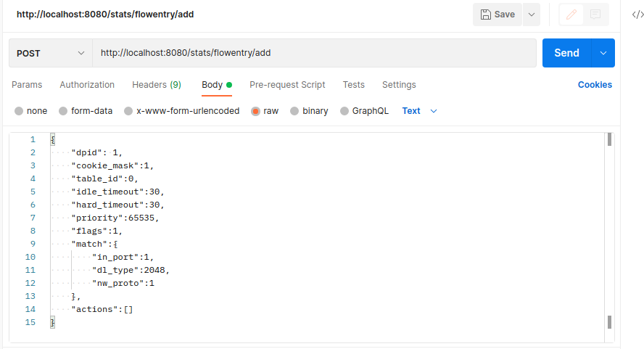Viewport: 644px width, 349px height.
Task: Go to the Authorization tab
Action: [87, 85]
